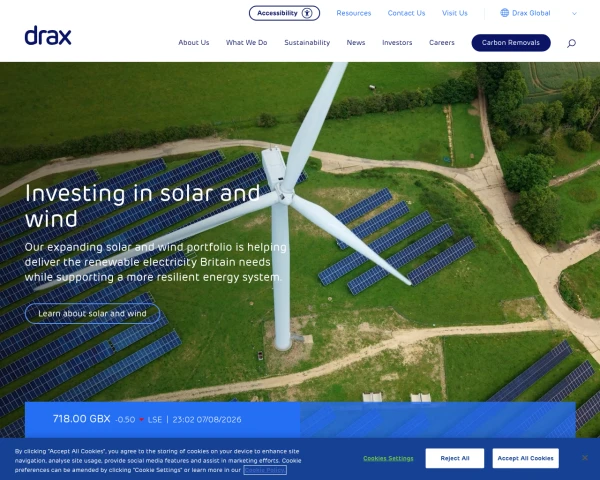Click Learn about solar and wind
The width and height of the screenshot is (600, 480).
(x=92, y=313)
